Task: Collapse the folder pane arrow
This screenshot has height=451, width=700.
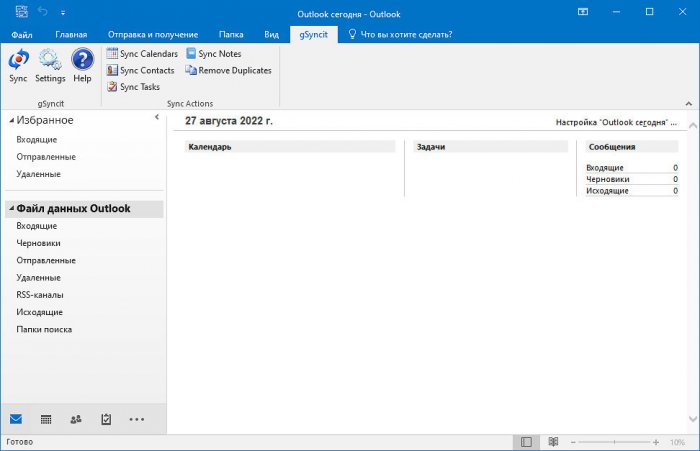Action: point(156,118)
